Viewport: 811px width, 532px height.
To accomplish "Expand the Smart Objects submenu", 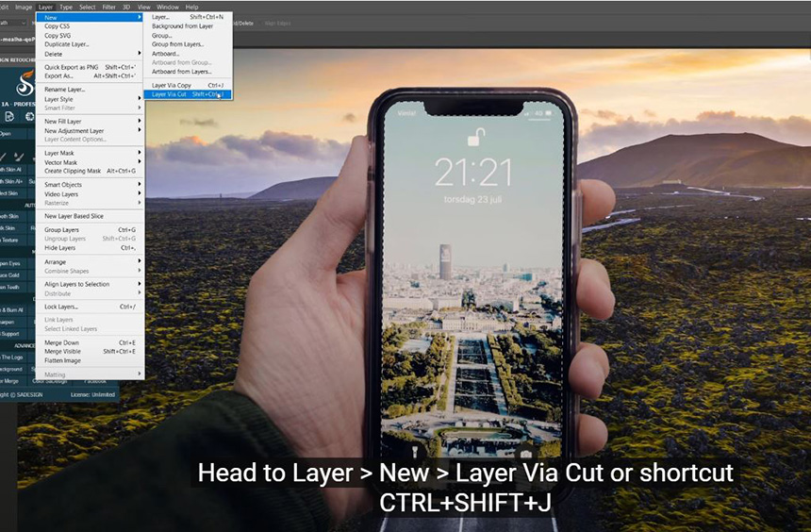I will (90, 184).
